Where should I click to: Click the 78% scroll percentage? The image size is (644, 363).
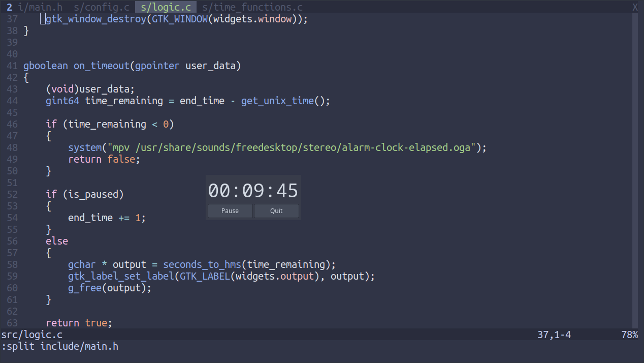[629, 335]
